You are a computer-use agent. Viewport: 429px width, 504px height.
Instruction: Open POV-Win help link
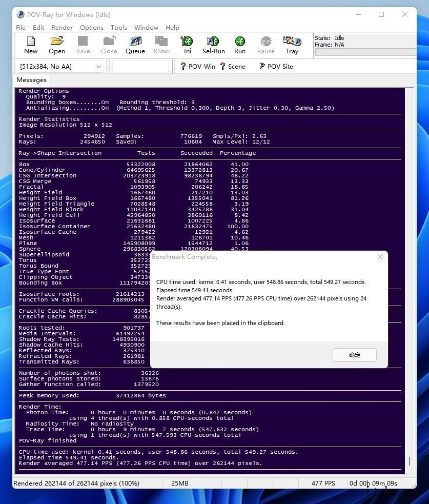point(198,67)
